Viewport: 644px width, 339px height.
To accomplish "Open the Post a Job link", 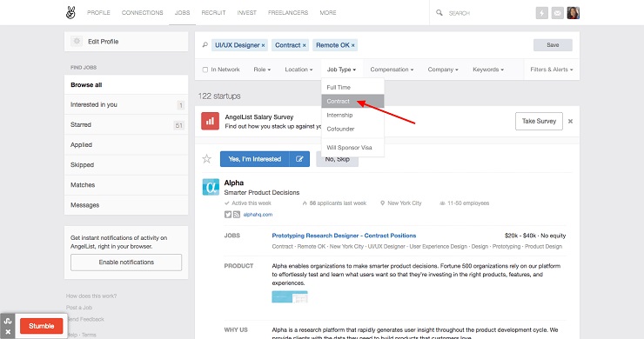I will pyautogui.click(x=79, y=308).
